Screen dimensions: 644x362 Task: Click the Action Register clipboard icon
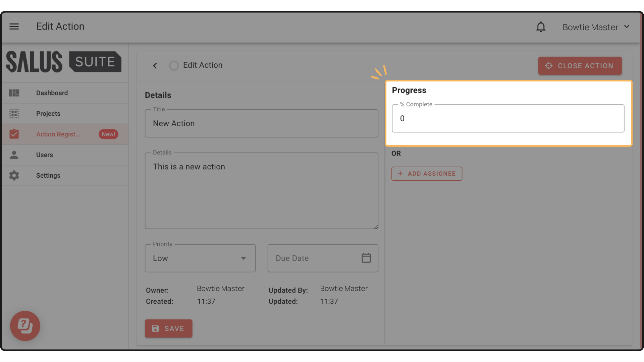[14, 134]
